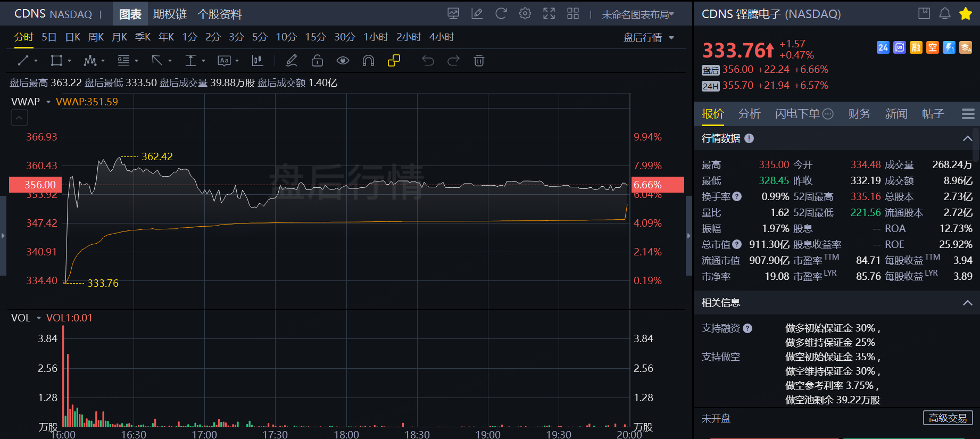980x439 pixels.
Task: Open line tool dropdown arrow
Action: point(36,61)
